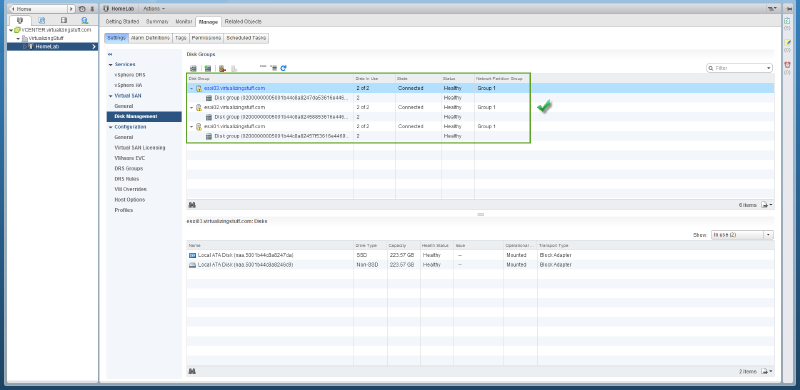Click the HDD disk icon for naa.5001b44c8a8246c9
This screenshot has width=800, height=390.
(x=193, y=265)
